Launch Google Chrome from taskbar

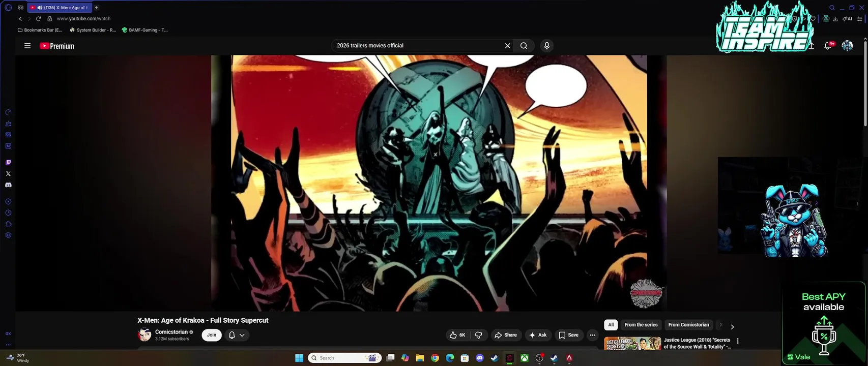(x=435, y=358)
